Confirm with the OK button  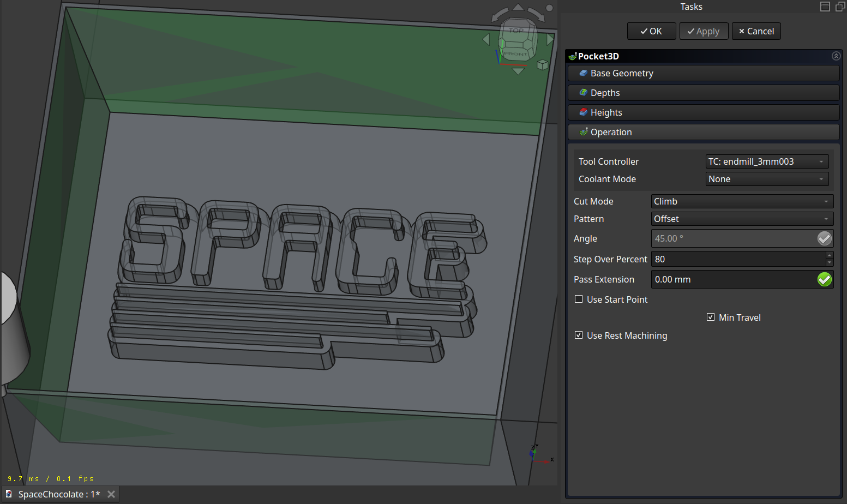(x=651, y=31)
